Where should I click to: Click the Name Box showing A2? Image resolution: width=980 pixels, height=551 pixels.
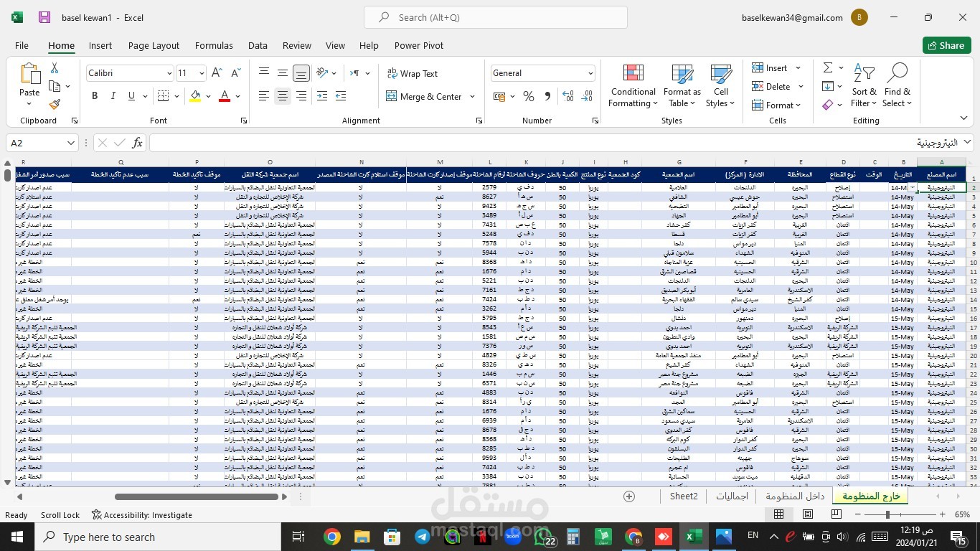42,143
